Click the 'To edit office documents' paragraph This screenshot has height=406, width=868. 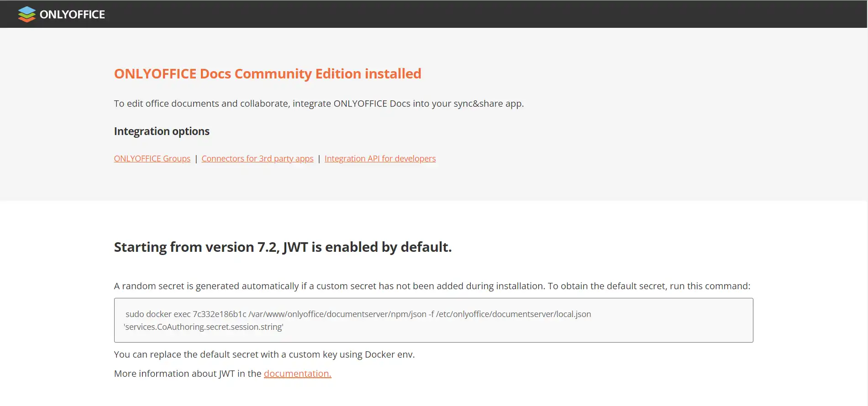[319, 104]
